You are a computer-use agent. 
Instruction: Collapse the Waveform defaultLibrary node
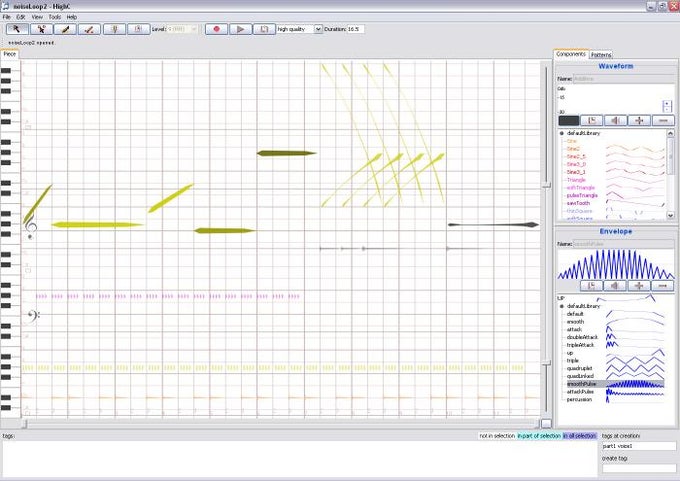click(x=562, y=134)
